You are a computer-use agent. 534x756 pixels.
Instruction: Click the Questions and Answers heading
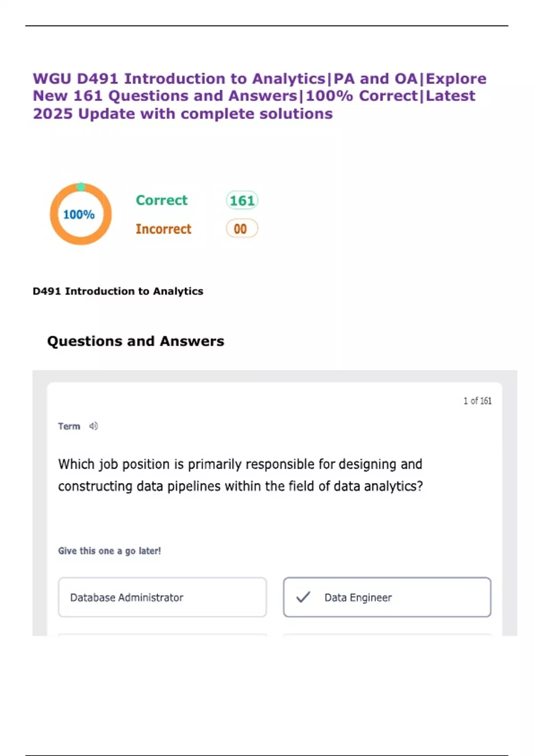(136, 341)
